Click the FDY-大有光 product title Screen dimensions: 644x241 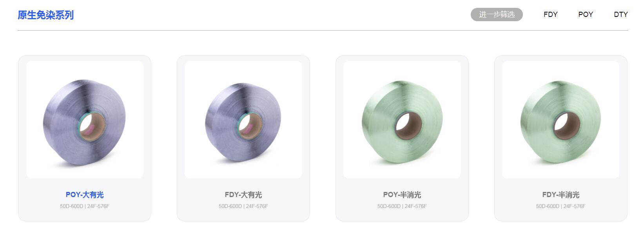click(243, 195)
